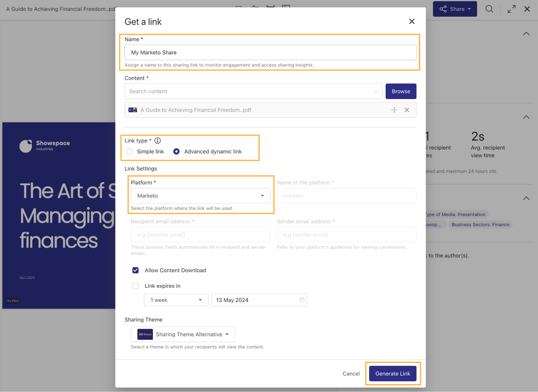This screenshot has width=538, height=392.
Task: Open the calendar icon in expiry date field
Action: 302,300
